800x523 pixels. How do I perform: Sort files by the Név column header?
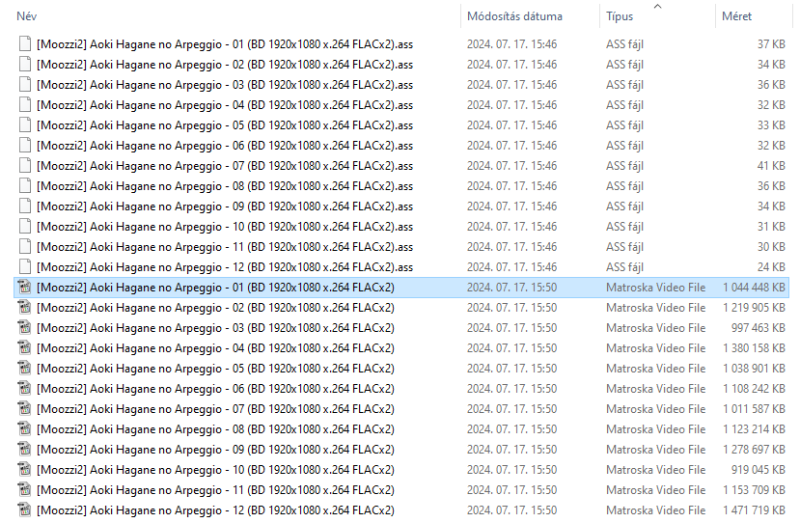tap(27, 16)
